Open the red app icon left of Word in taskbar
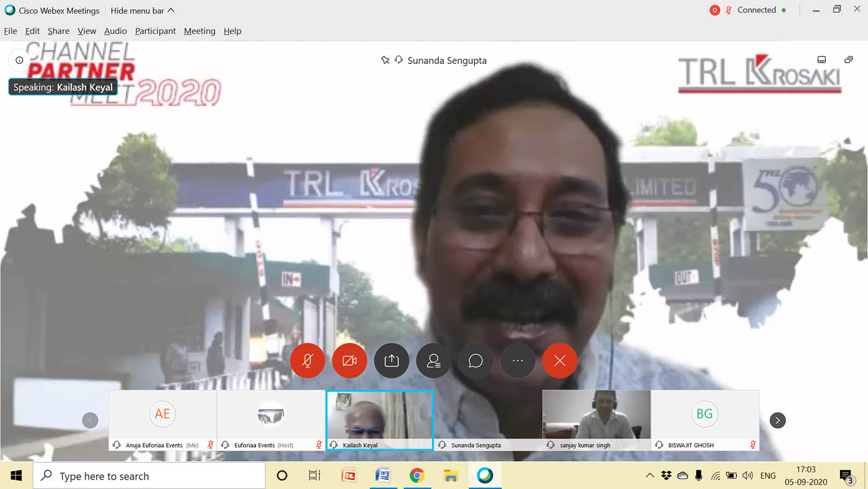The width and height of the screenshot is (868, 489). tap(349, 476)
